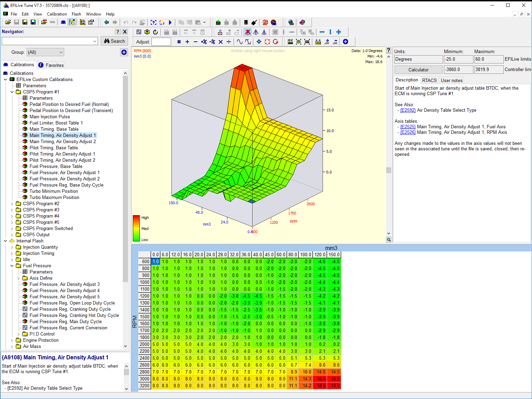This screenshot has height=399, width=532.
Task: Toggle the third blue pyramid chart mode
Action: (x=264, y=32)
